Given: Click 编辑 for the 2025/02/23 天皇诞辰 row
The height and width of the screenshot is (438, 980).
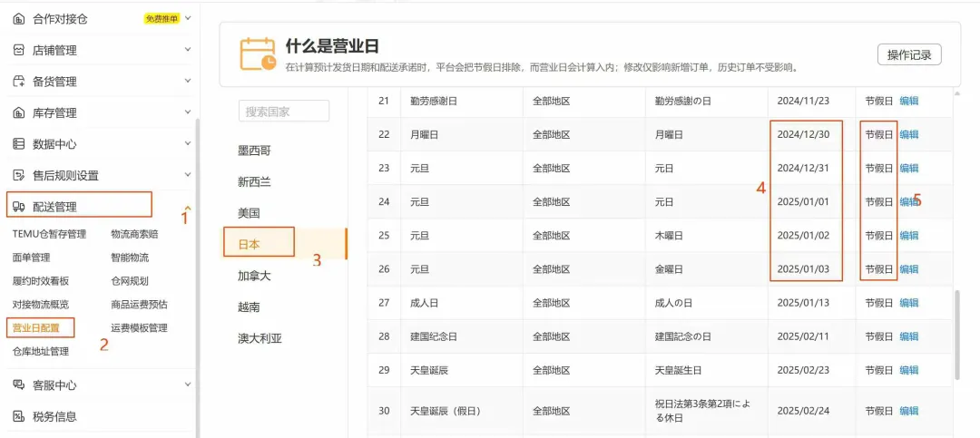Looking at the screenshot, I should click(908, 371).
